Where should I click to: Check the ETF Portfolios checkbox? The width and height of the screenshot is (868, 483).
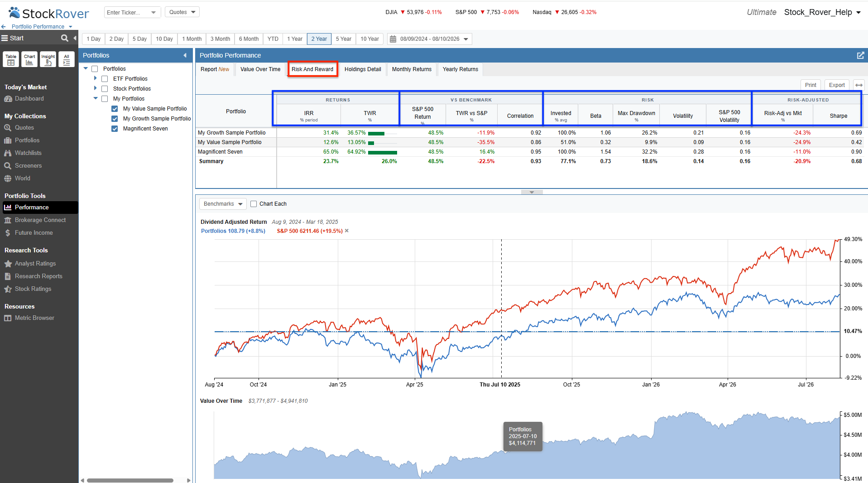point(105,79)
